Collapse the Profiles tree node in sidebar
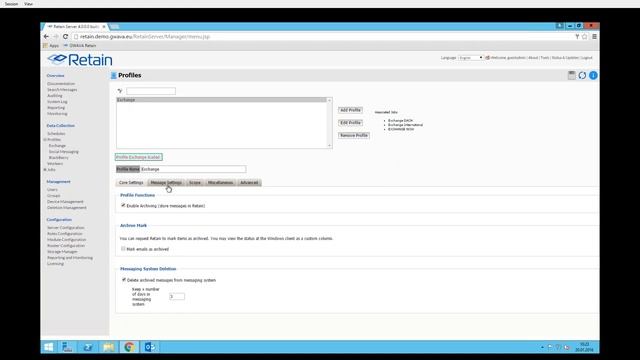Screen dimensions: 640x360 point(45,140)
